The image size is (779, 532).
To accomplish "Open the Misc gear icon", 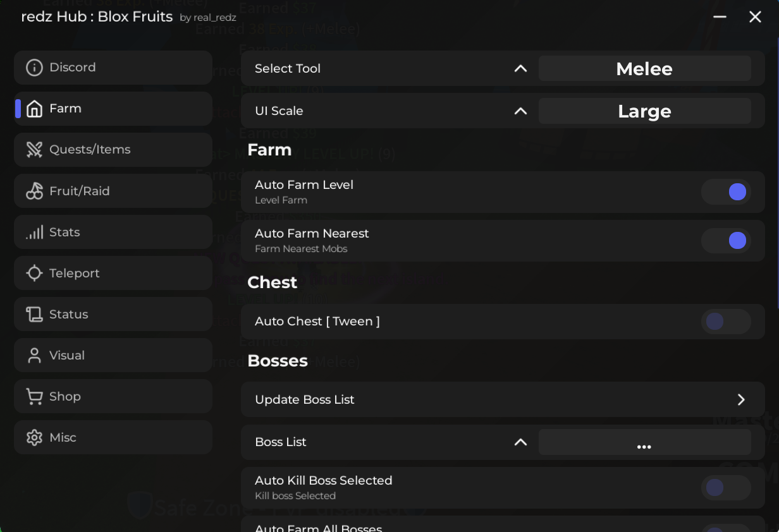I will click(x=34, y=437).
